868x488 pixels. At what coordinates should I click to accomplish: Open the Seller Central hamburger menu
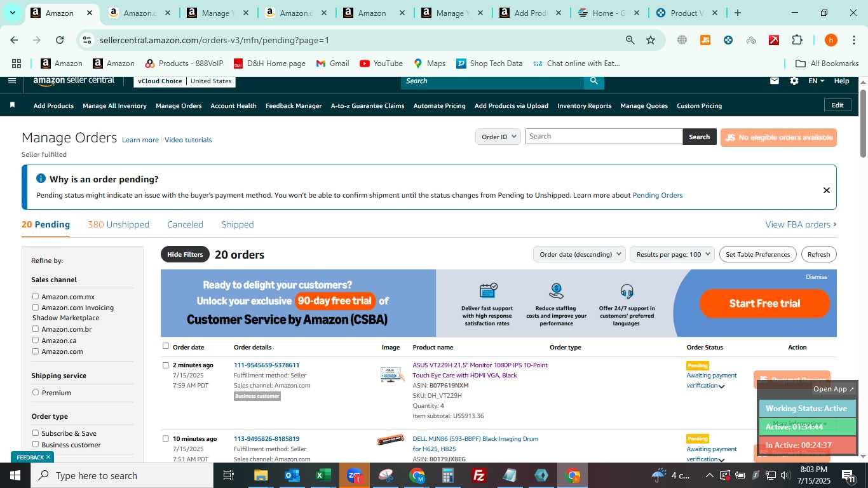tap(12, 81)
